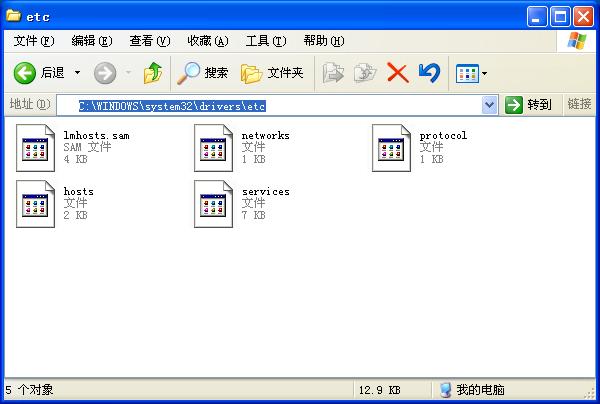The image size is (600, 404).
Task: Click the green Forward arrow icon
Action: coord(105,73)
